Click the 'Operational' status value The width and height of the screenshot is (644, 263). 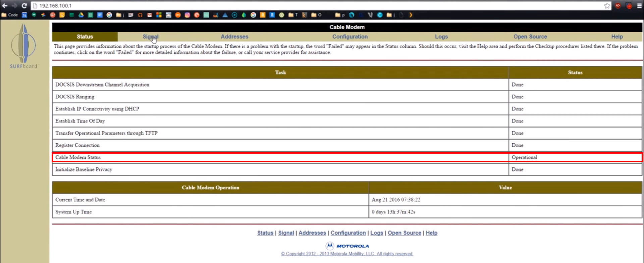524,157
